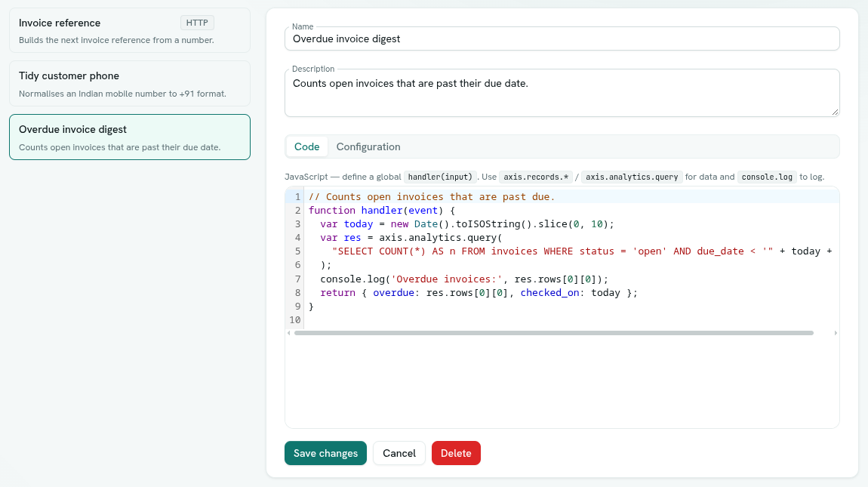Screen dimensions: 868x487
Task: Click 'function handler(event)' in code
Action: point(377,211)
